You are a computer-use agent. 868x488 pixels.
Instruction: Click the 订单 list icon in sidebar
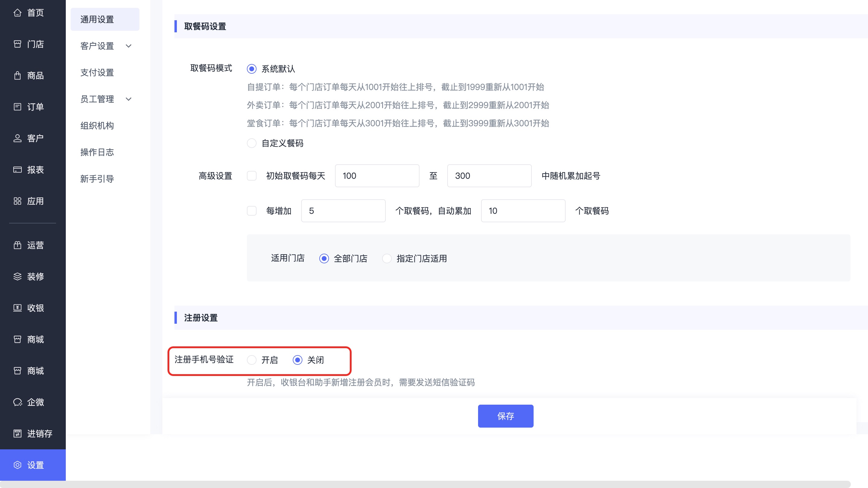coord(17,107)
